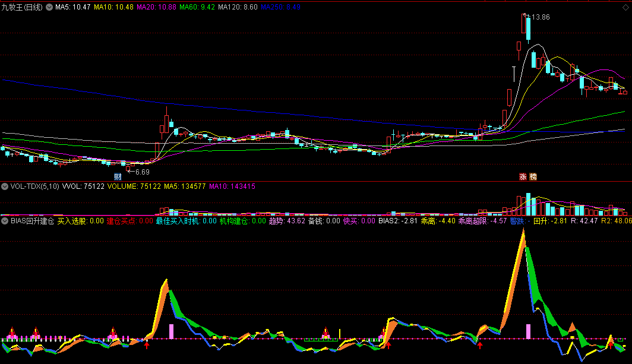Click the 备钱: 0.00 value

324,221
